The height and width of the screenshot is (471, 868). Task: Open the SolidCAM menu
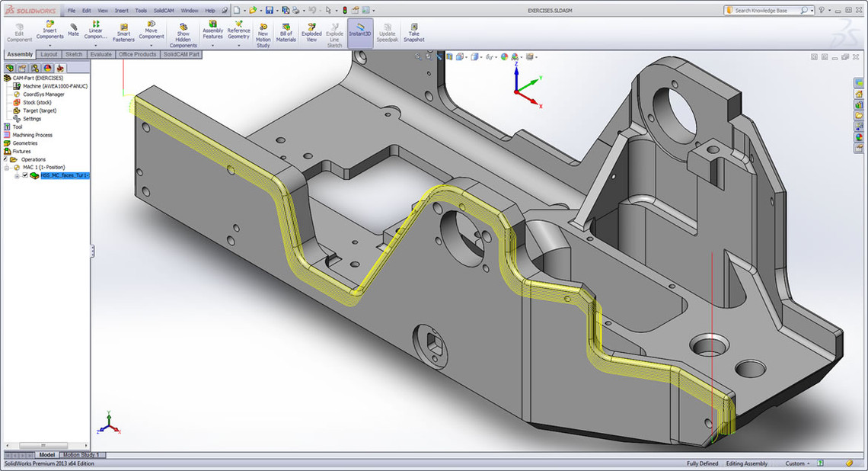pyautogui.click(x=162, y=11)
